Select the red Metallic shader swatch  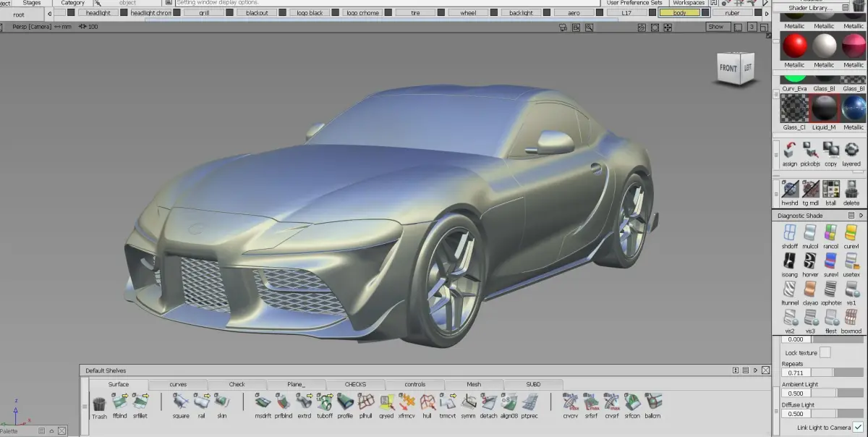tap(794, 46)
